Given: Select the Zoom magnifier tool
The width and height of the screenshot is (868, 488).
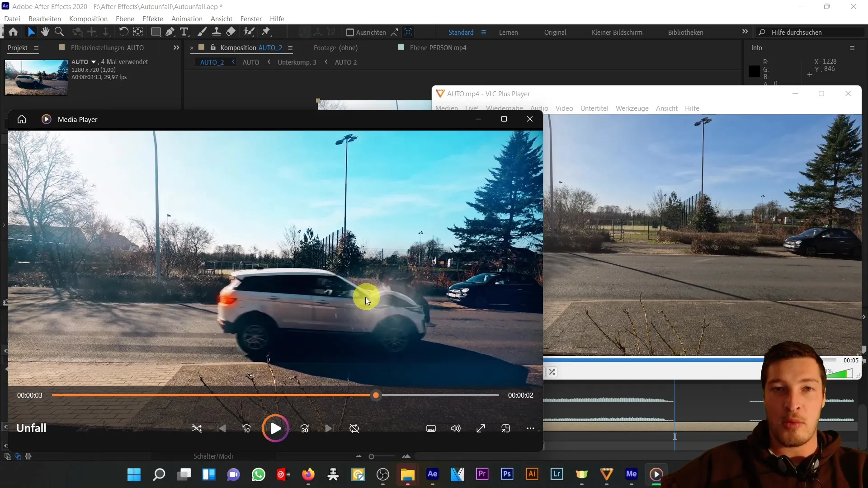Looking at the screenshot, I should pyautogui.click(x=59, y=32).
